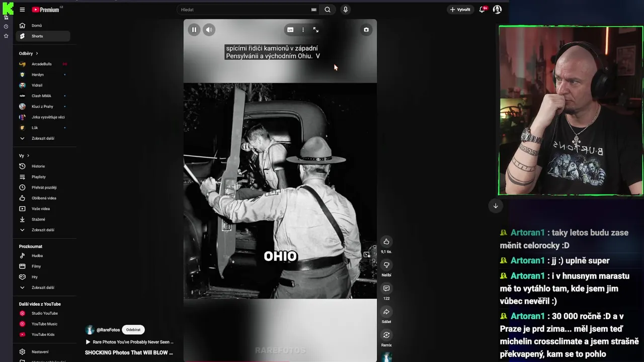644x362 pixels.
Task: Mute the Short's volume
Action: 209,30
